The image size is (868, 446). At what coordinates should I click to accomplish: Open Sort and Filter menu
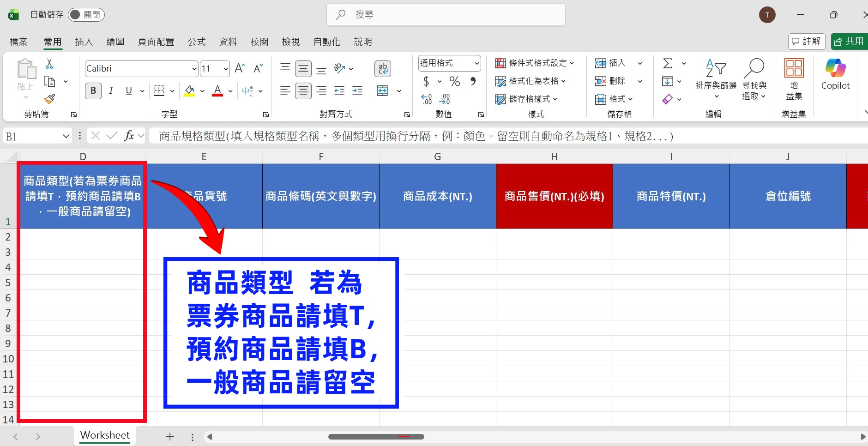click(716, 78)
